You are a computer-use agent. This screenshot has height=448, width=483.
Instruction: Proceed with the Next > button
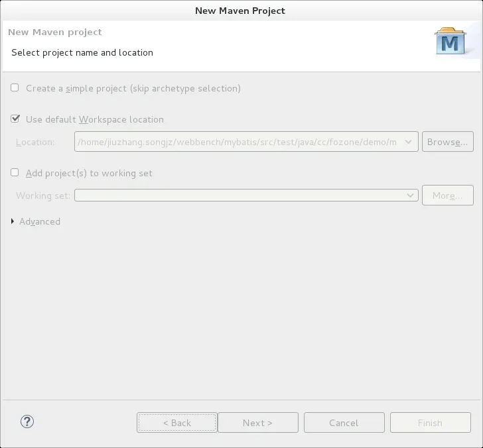click(258, 422)
